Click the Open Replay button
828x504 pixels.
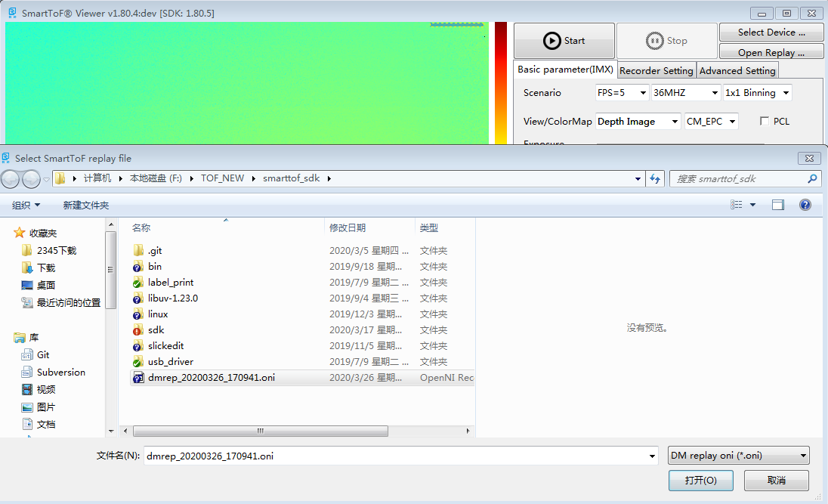point(771,52)
